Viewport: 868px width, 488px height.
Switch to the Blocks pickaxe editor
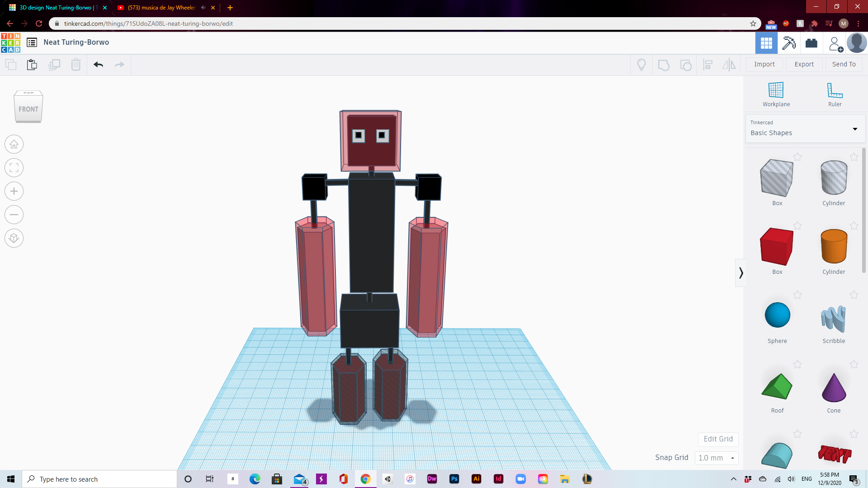click(789, 43)
